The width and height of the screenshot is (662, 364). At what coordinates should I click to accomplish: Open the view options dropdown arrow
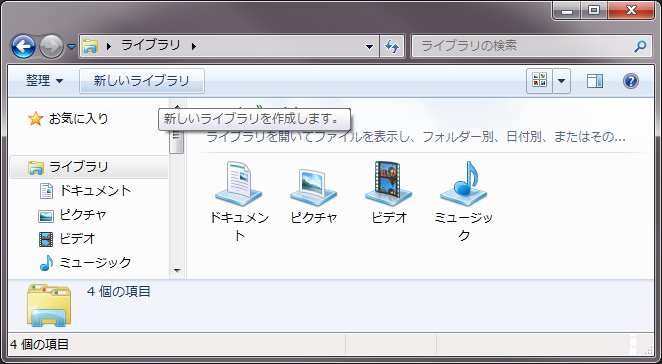[x=562, y=81]
